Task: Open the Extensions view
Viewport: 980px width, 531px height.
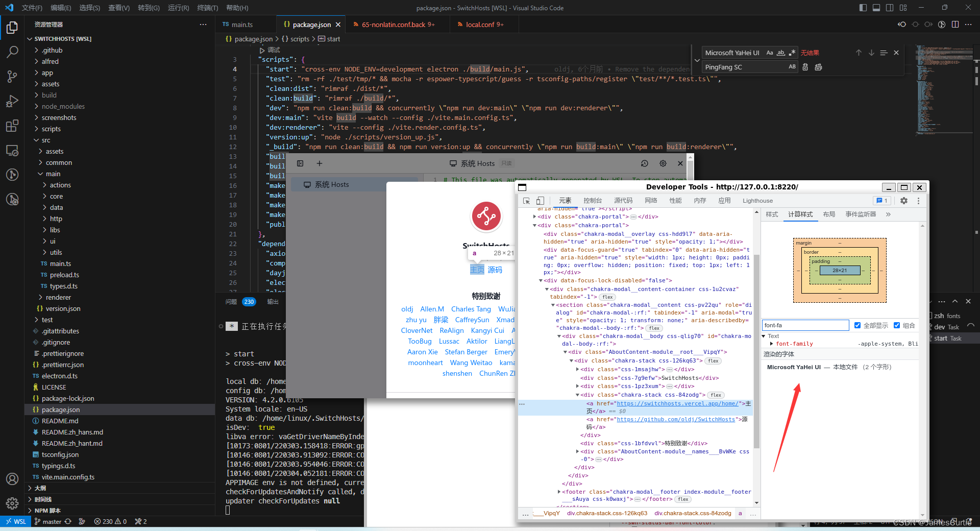Action: click(12, 126)
